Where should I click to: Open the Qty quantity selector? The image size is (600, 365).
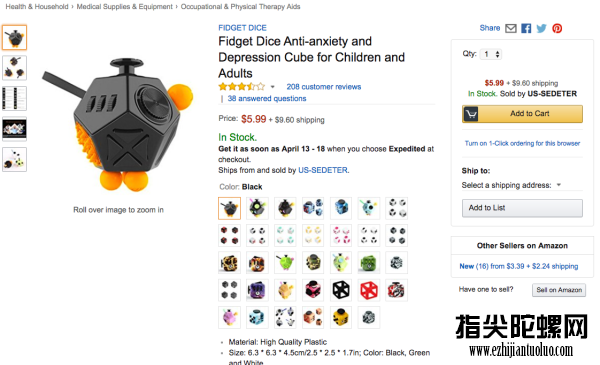point(491,54)
